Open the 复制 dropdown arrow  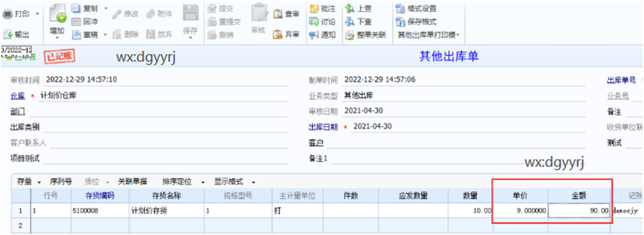click(x=105, y=8)
